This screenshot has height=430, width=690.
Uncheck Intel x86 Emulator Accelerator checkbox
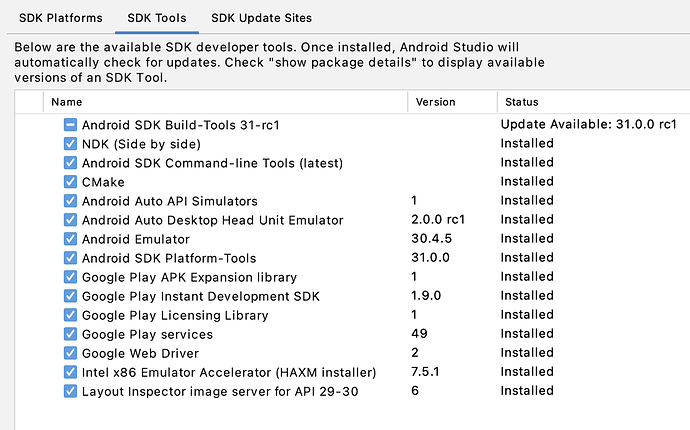coord(70,372)
